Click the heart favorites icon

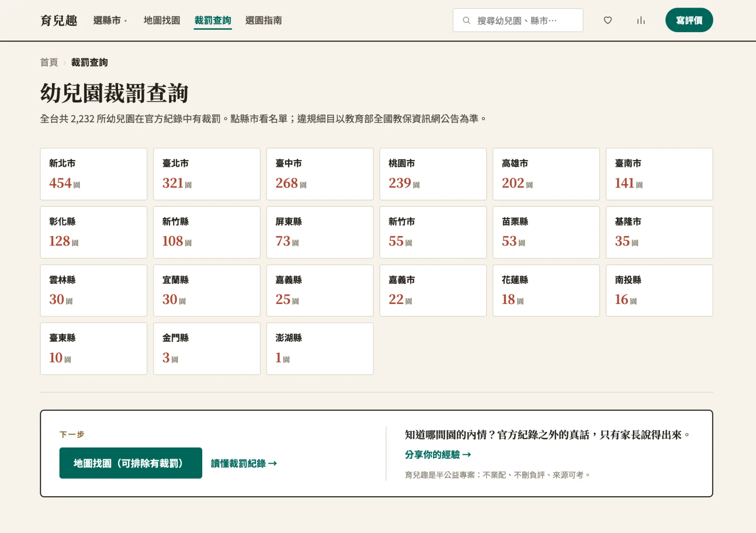[x=608, y=20]
